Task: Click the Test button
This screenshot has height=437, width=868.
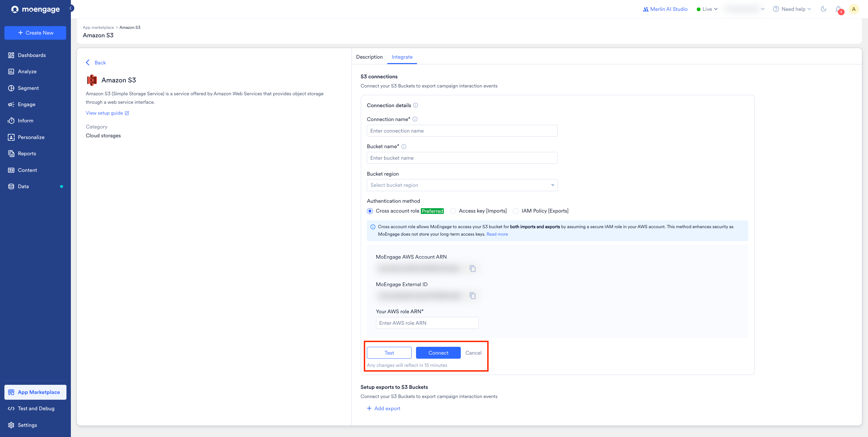Action: pyautogui.click(x=389, y=353)
